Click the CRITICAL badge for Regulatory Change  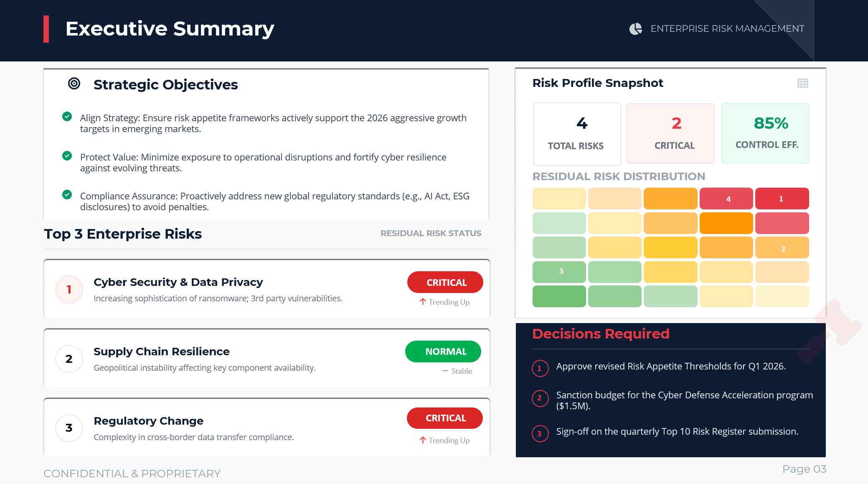[445, 418]
